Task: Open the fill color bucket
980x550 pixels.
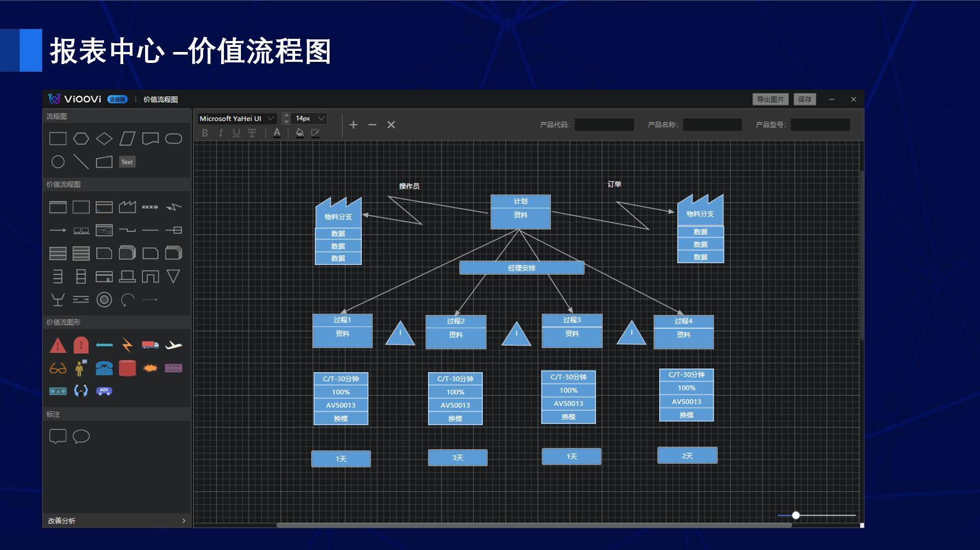Action: pyautogui.click(x=299, y=132)
